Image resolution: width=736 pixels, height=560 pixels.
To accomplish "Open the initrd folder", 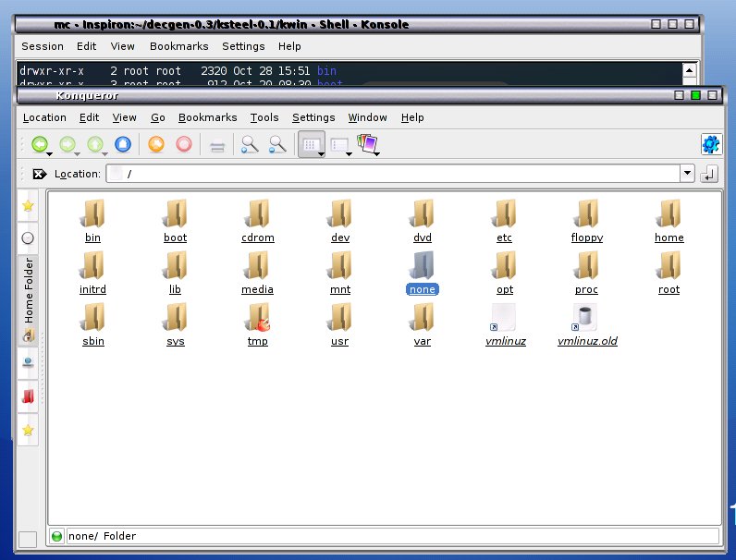I will [x=92, y=273].
